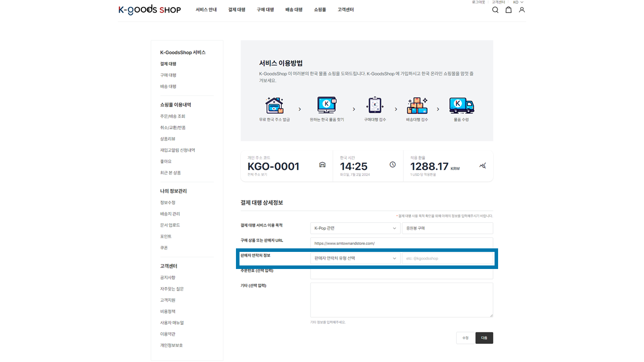
Task: Click the 무료 한국 주소 발급 house icon
Action: [274, 106]
